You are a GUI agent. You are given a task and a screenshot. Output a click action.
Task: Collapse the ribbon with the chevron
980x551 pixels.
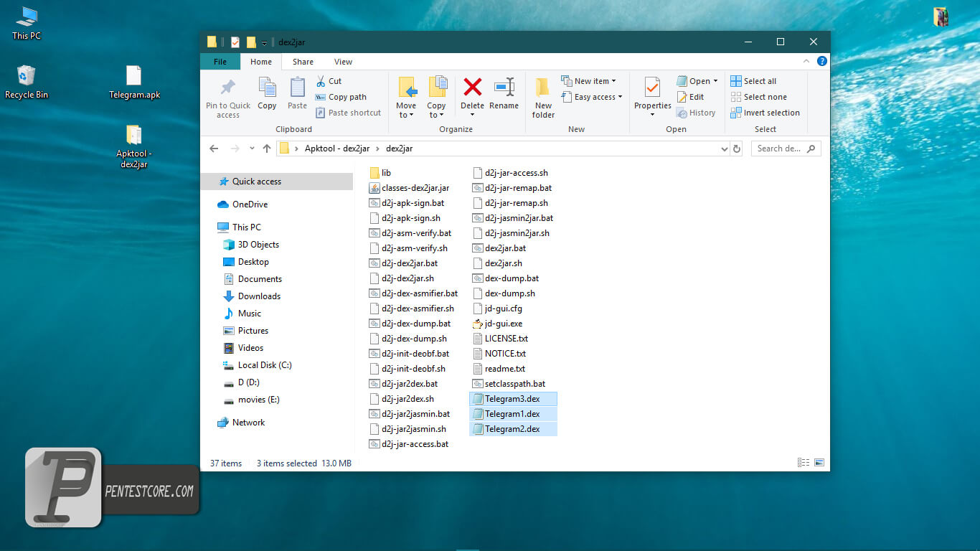(806, 61)
